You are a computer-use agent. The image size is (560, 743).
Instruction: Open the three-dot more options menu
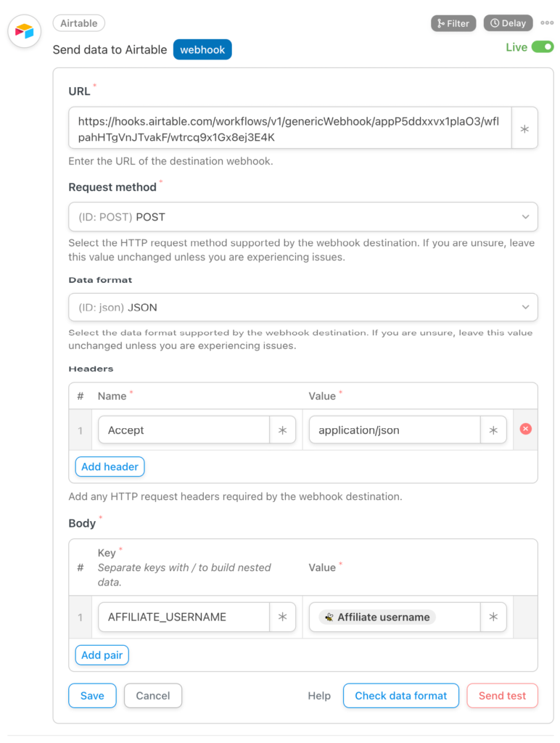point(547,23)
